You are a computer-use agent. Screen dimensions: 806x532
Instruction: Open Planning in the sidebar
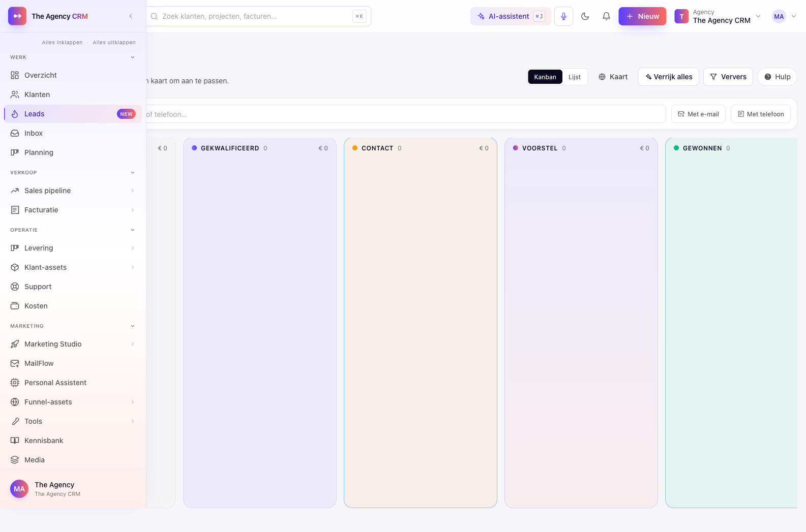tap(73, 152)
